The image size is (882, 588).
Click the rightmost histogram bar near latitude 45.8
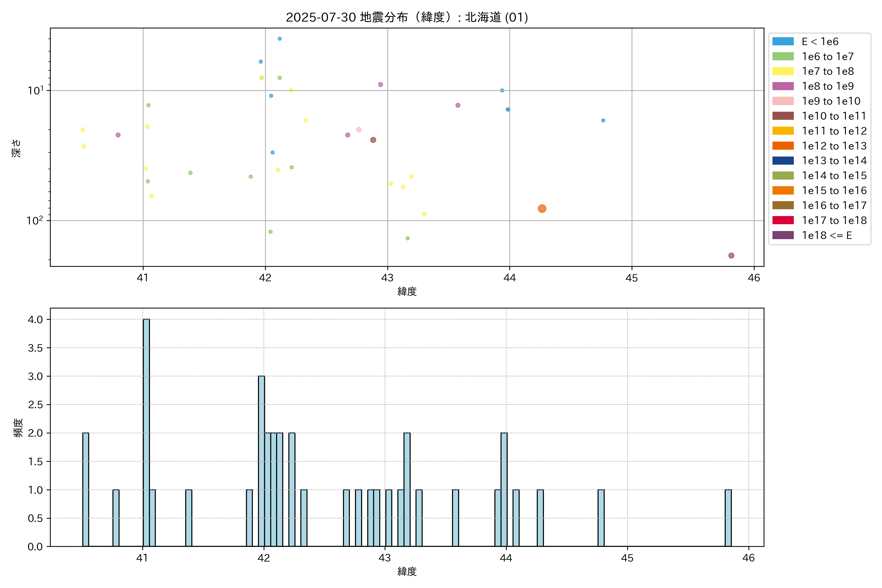[x=728, y=518]
